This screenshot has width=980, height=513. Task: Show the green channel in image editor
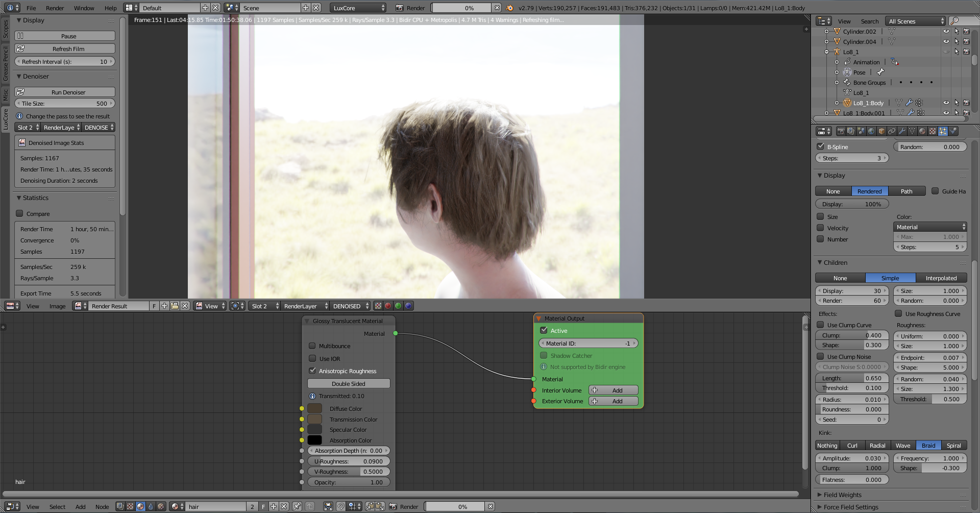coord(398,306)
